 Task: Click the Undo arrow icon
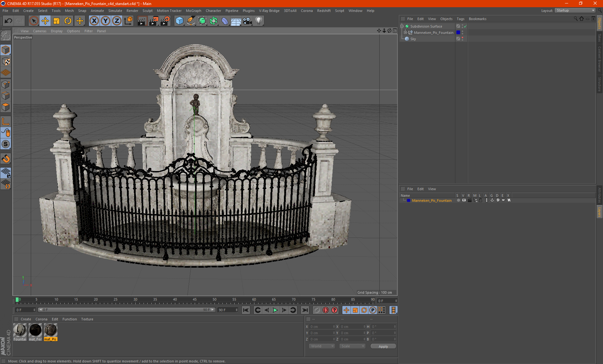pyautogui.click(x=8, y=21)
